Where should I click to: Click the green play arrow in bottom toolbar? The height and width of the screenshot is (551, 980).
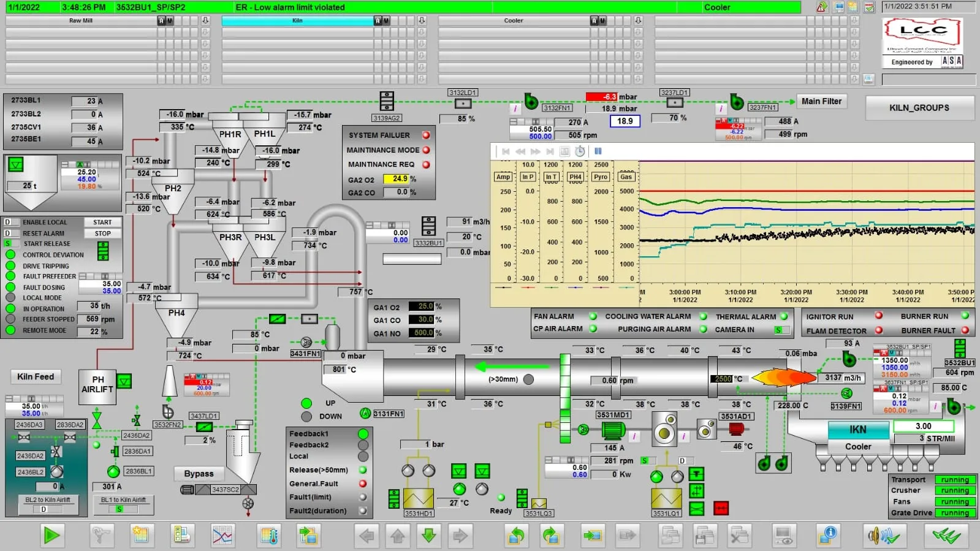[51, 536]
